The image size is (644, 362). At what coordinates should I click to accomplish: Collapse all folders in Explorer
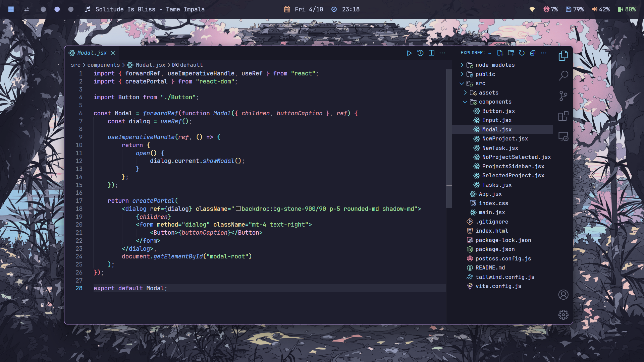pyautogui.click(x=533, y=53)
